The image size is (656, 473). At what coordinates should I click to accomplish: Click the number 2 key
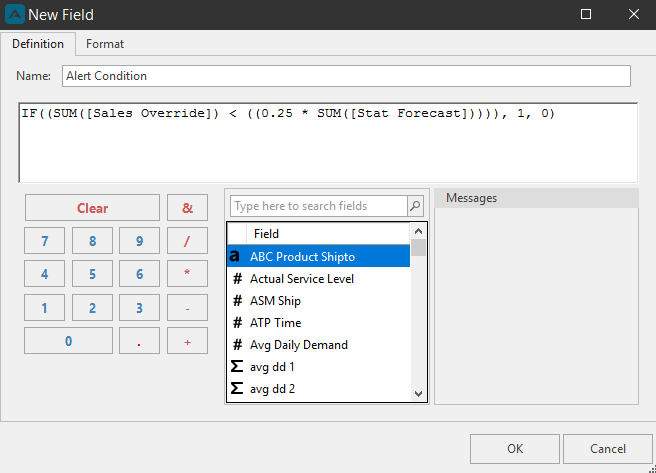coord(92,308)
